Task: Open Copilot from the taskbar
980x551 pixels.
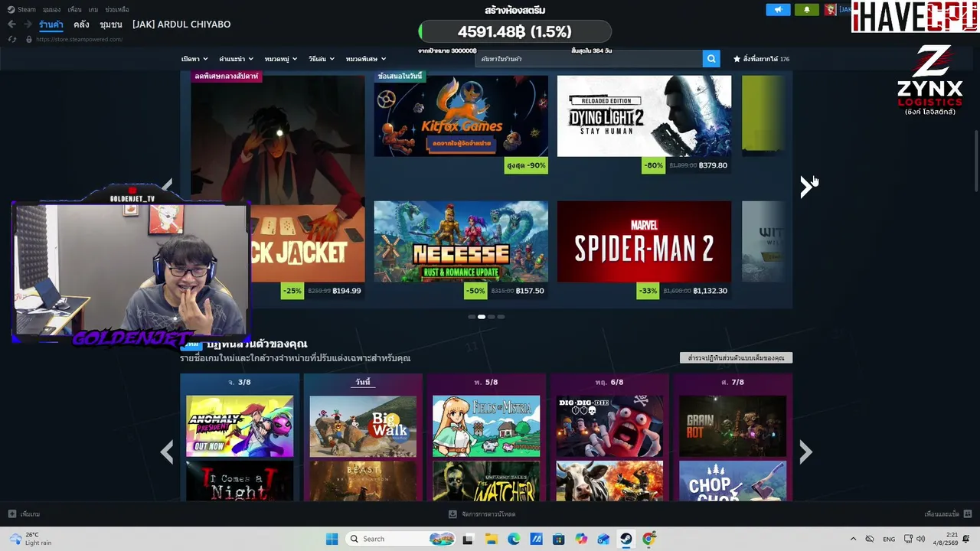Action: (581, 539)
